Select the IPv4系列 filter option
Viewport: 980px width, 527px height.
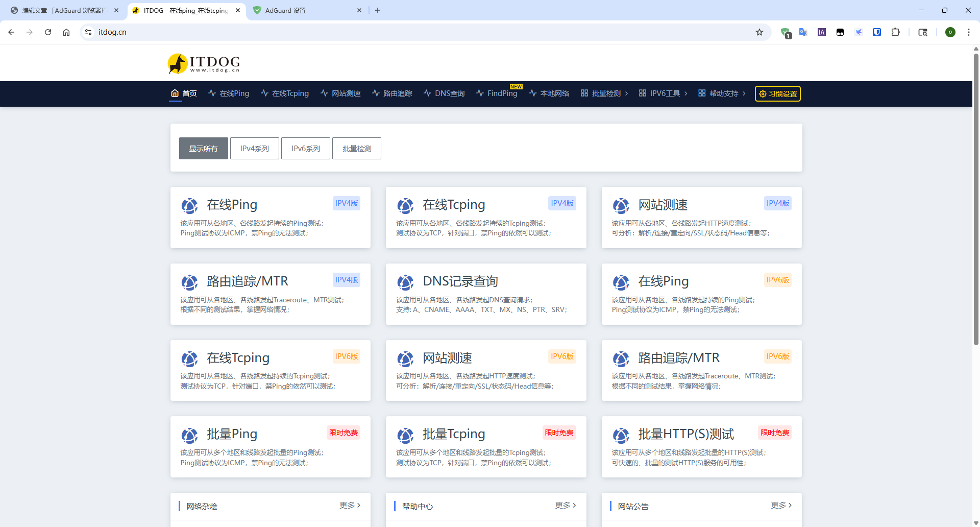point(254,148)
